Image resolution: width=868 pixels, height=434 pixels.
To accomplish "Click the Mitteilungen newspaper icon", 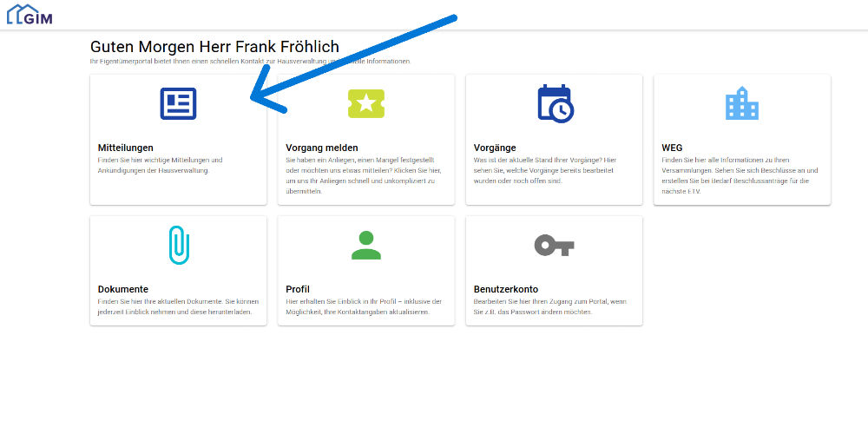I will [178, 103].
